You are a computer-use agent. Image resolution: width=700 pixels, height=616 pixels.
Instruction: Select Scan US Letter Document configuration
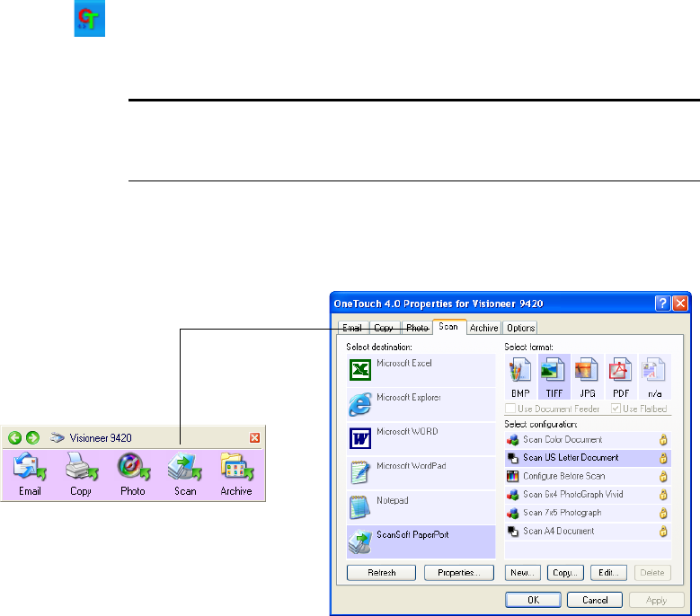tap(588, 458)
